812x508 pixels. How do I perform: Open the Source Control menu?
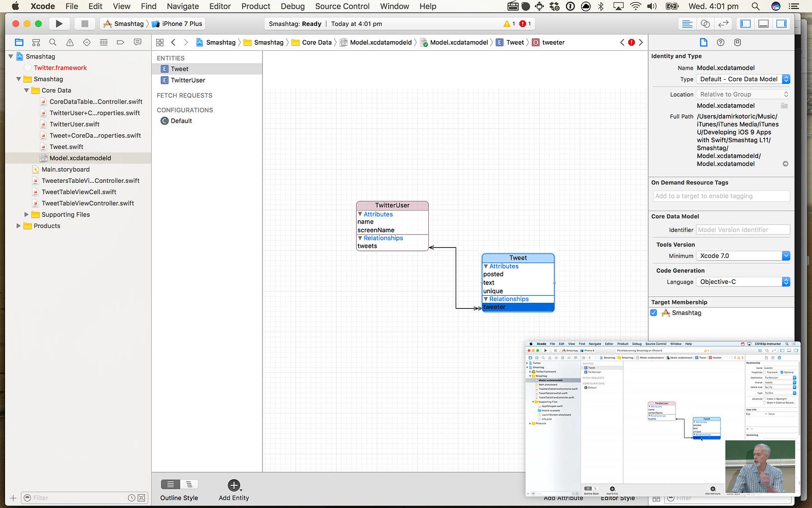click(342, 6)
